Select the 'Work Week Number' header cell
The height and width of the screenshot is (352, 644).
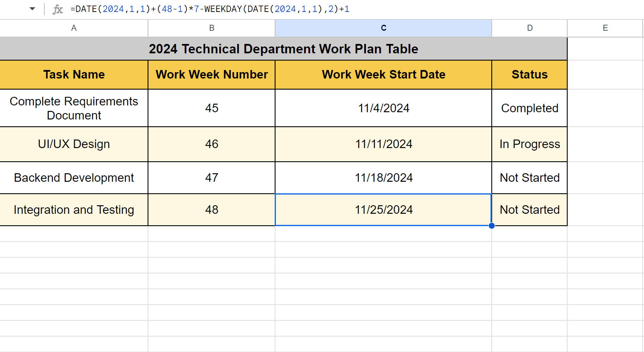pyautogui.click(x=212, y=75)
